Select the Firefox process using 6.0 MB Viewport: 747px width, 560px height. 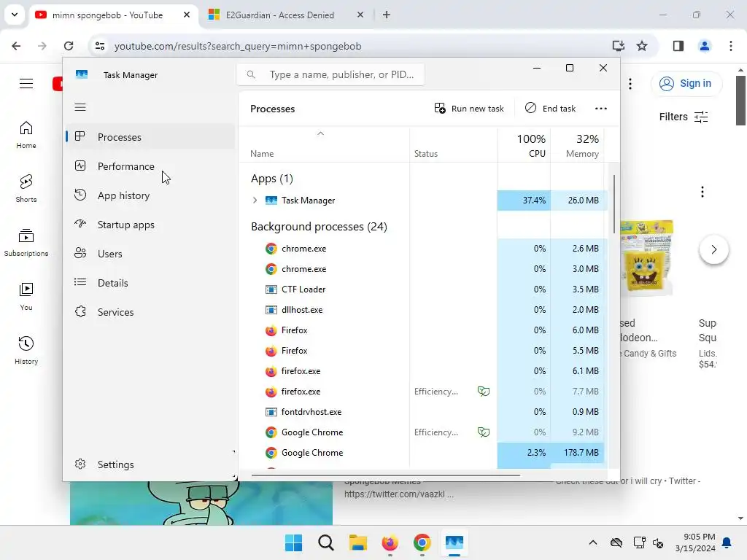423,330
